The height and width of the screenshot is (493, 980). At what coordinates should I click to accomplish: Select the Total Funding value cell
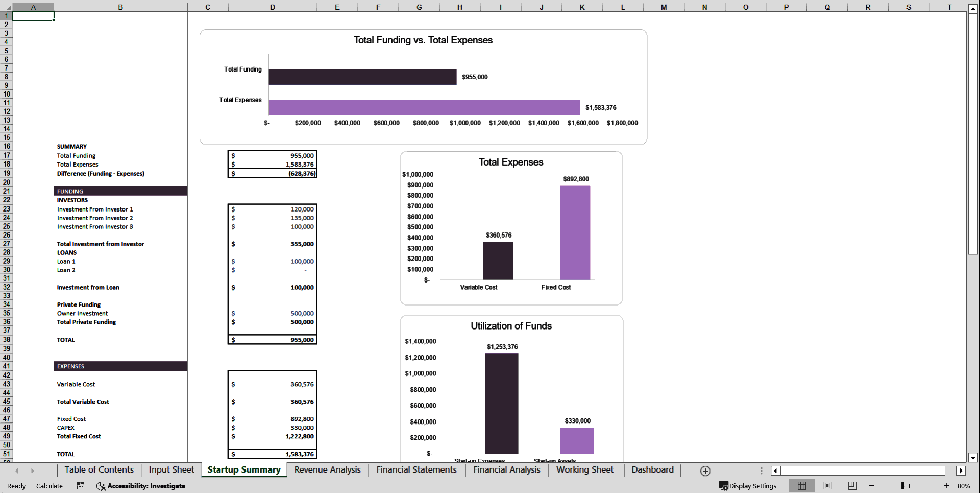[x=272, y=156]
